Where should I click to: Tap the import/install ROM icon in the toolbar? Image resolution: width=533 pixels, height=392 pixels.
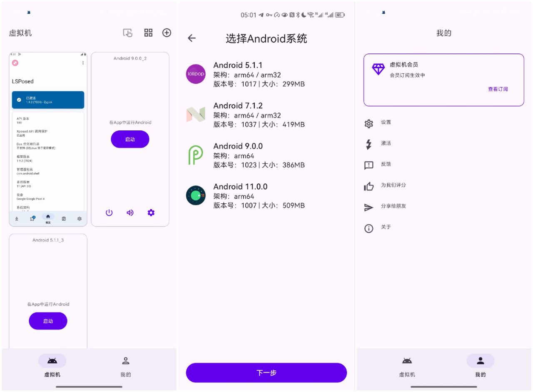(128, 33)
